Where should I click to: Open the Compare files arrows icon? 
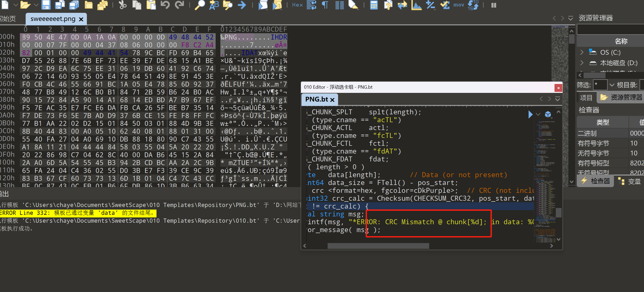402,5
